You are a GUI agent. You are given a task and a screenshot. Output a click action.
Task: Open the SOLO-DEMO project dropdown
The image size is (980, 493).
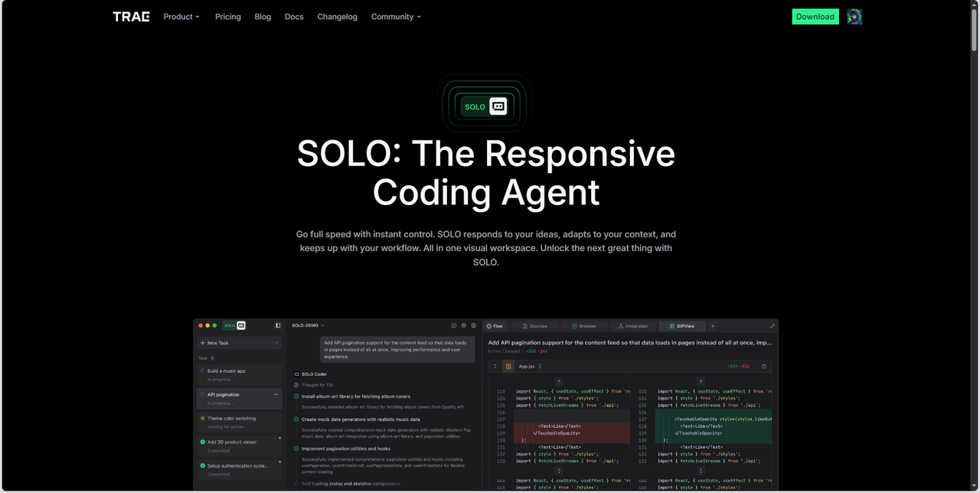pyautogui.click(x=308, y=325)
